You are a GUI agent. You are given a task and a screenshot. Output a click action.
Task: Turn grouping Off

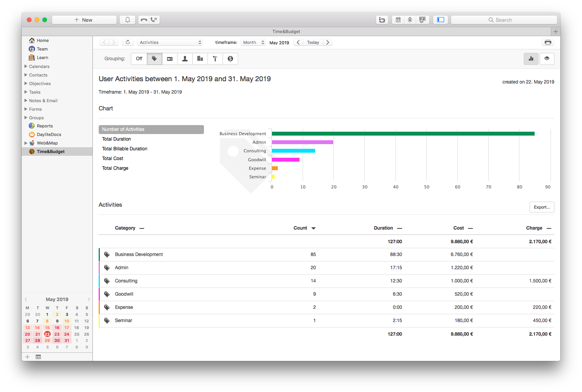(x=139, y=59)
